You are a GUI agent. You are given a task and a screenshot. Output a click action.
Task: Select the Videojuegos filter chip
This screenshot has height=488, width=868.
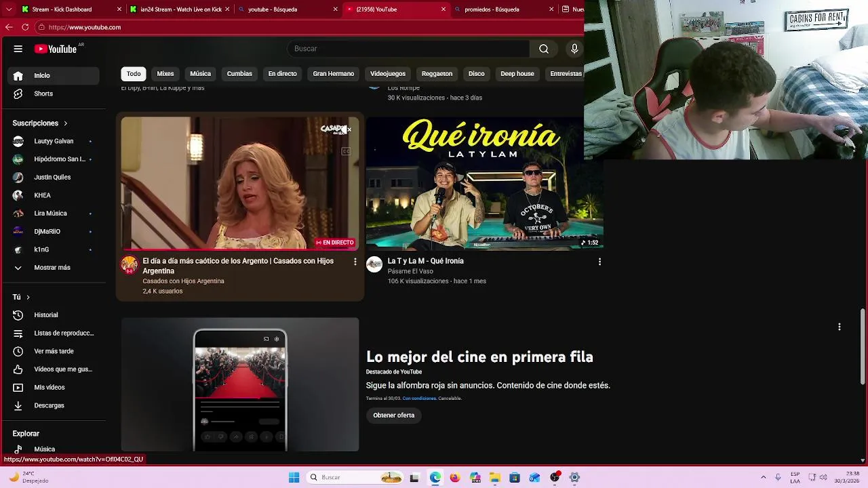(x=388, y=74)
